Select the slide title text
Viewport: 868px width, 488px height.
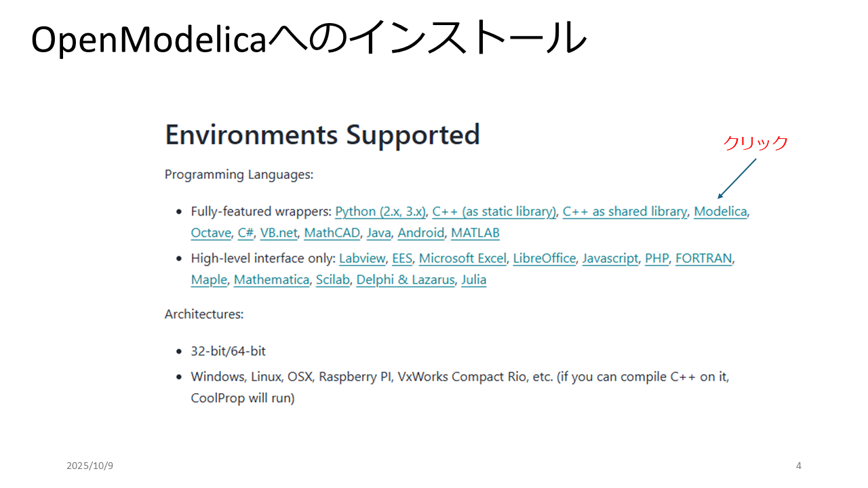[309, 41]
